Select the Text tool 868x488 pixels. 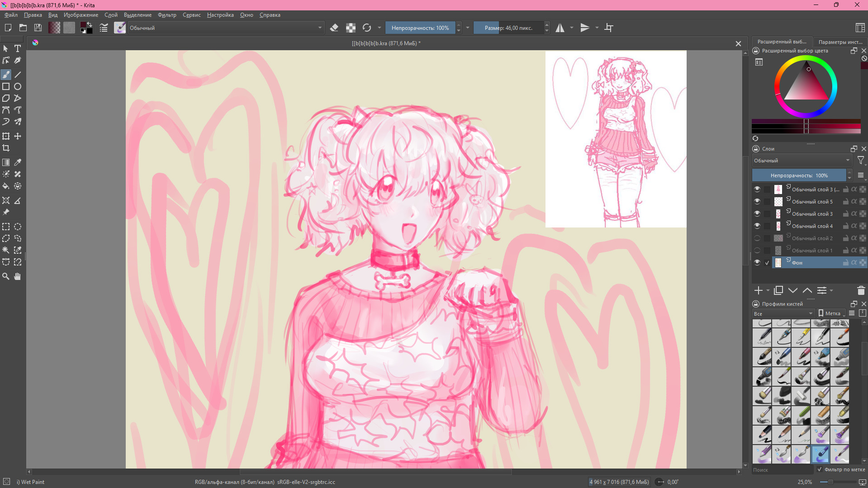click(x=18, y=48)
